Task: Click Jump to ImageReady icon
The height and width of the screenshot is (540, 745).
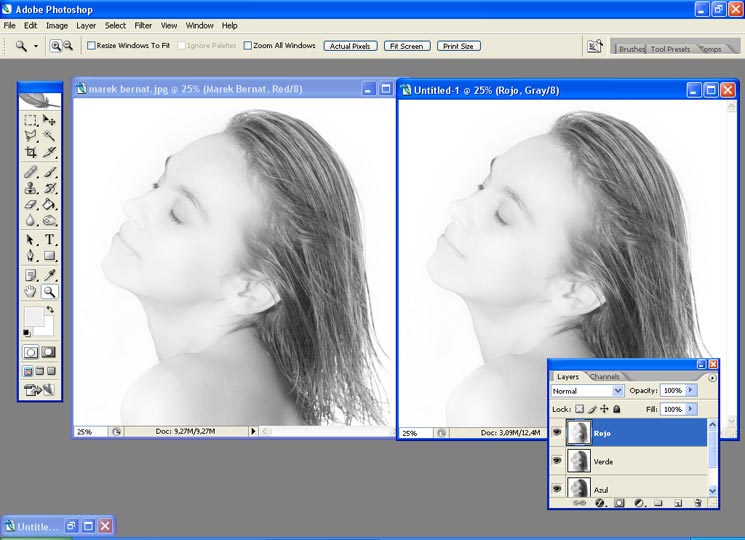Action: (x=39, y=390)
